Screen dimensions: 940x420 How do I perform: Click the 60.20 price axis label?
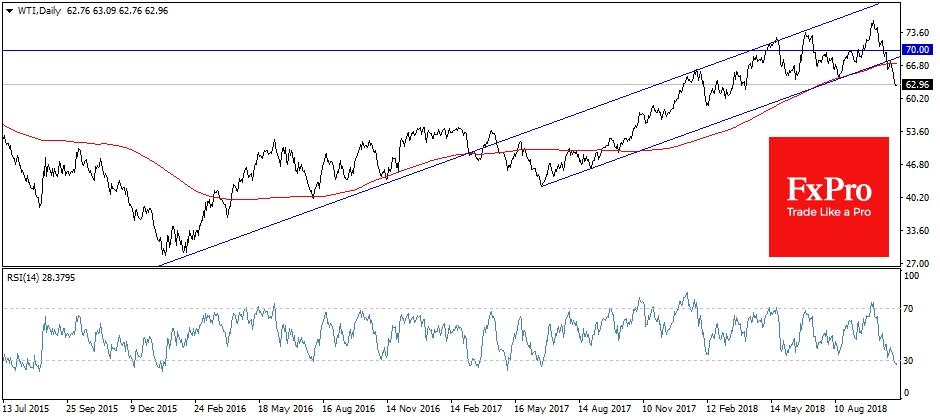pos(919,98)
